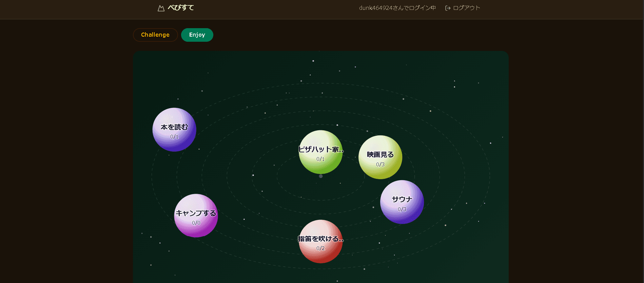This screenshot has height=283, width=644.
Task: Open the キャンプする planet
Action: [x=196, y=215]
